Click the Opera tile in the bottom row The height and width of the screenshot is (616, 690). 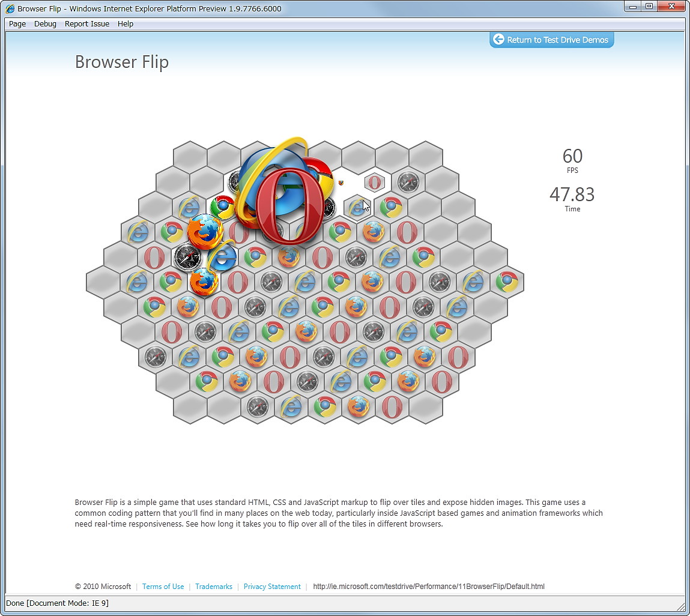392,406
